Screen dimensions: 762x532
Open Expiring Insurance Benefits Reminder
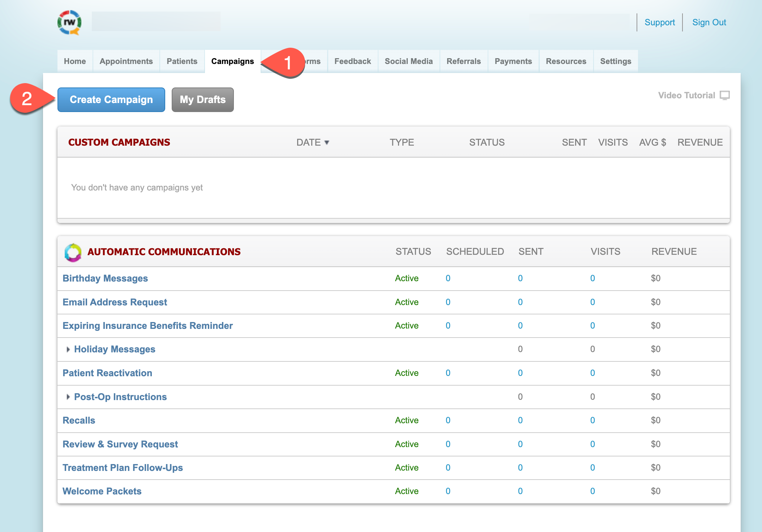147,326
